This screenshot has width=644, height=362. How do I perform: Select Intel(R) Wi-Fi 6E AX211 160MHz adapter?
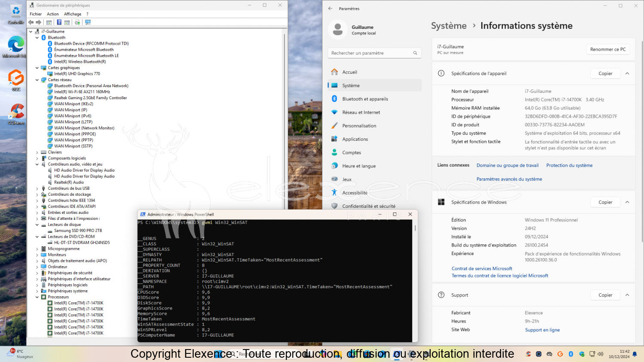coord(82,91)
